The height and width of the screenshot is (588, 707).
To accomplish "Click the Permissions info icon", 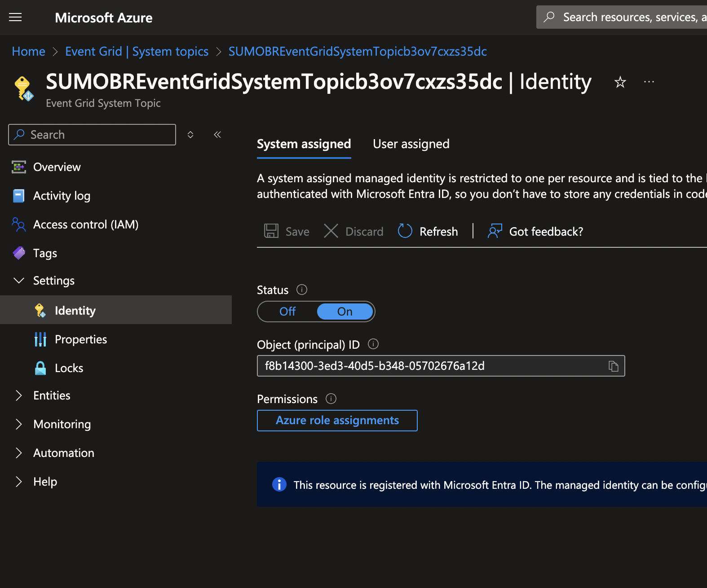I will click(331, 399).
